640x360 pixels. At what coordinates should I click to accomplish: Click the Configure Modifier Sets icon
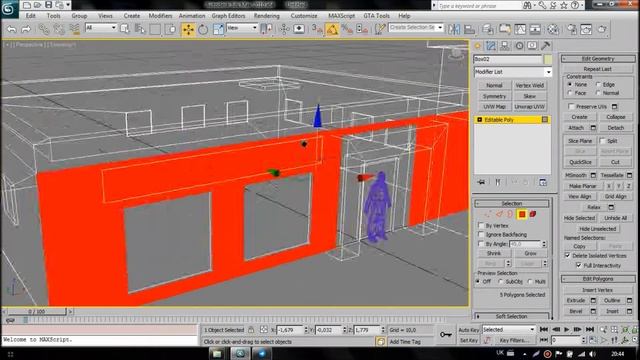tap(543, 182)
